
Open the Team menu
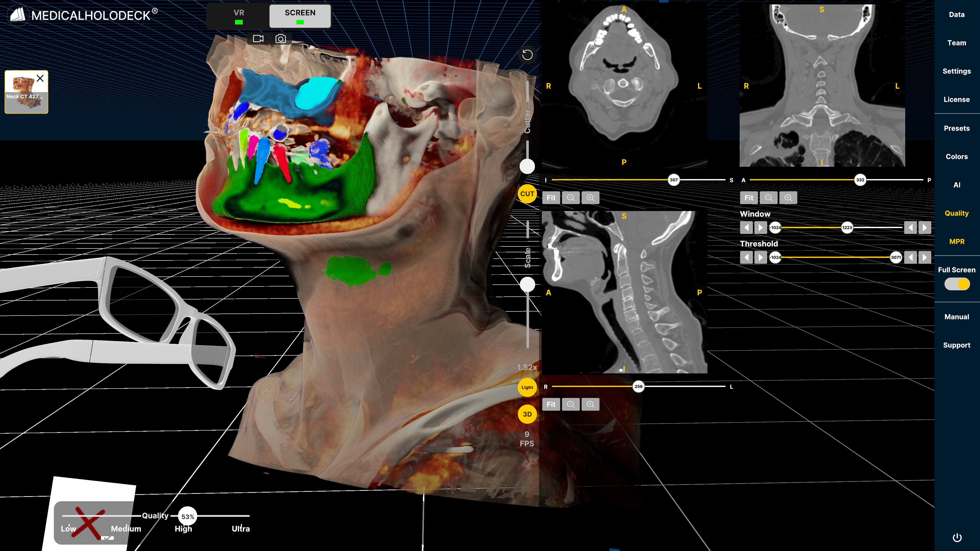click(957, 43)
